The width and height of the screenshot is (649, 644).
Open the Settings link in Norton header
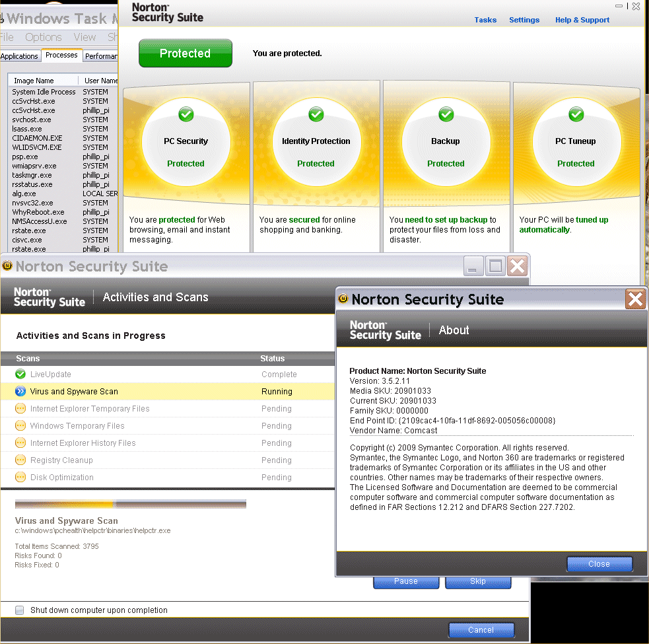tap(524, 20)
